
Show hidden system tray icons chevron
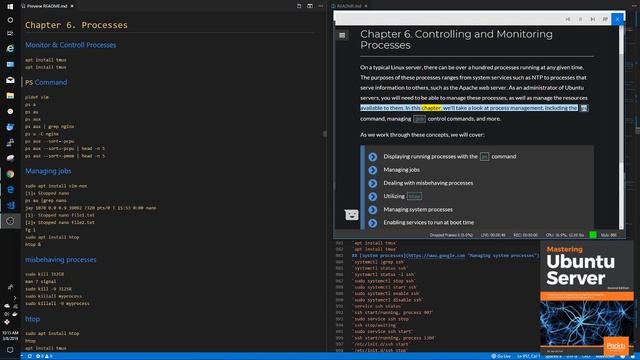15,298
